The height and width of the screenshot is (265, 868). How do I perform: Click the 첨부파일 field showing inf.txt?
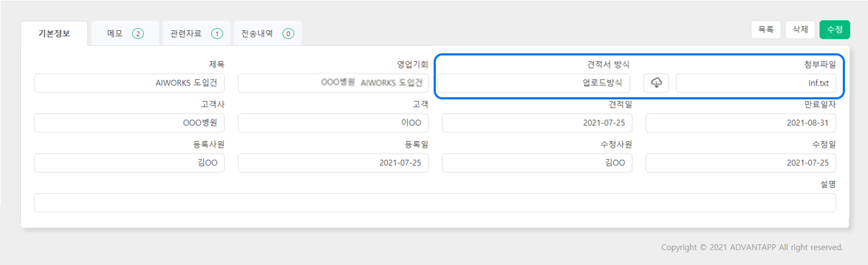click(756, 84)
